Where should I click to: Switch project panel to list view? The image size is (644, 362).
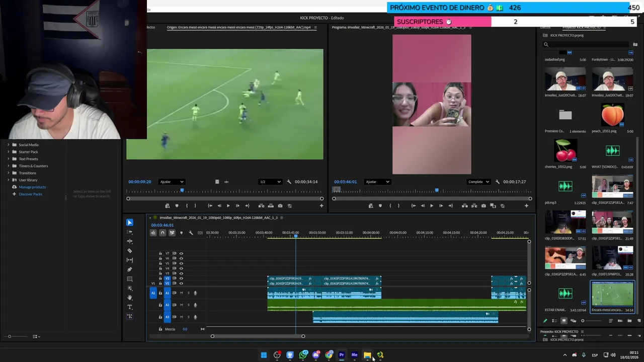click(554, 321)
